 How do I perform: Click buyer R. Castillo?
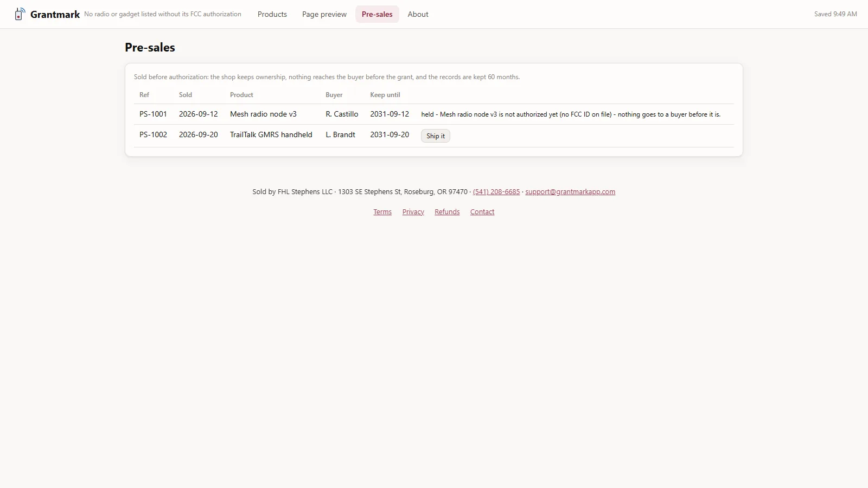tap(342, 114)
